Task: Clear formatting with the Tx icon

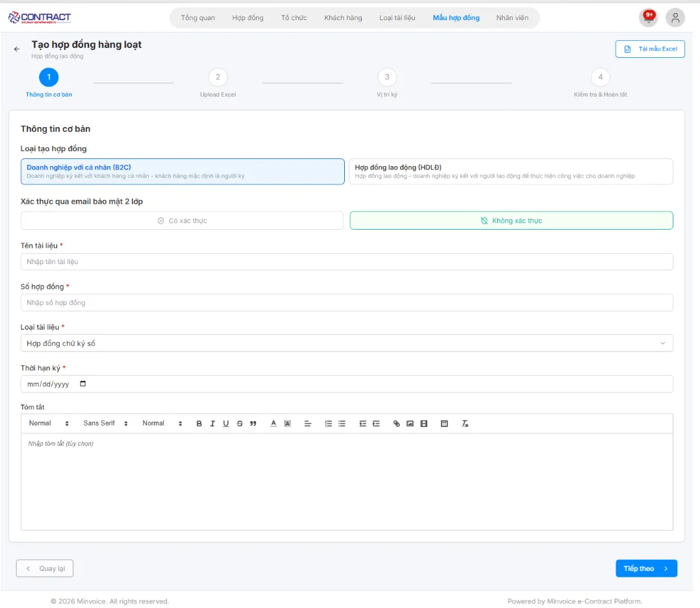Action: 465,424
